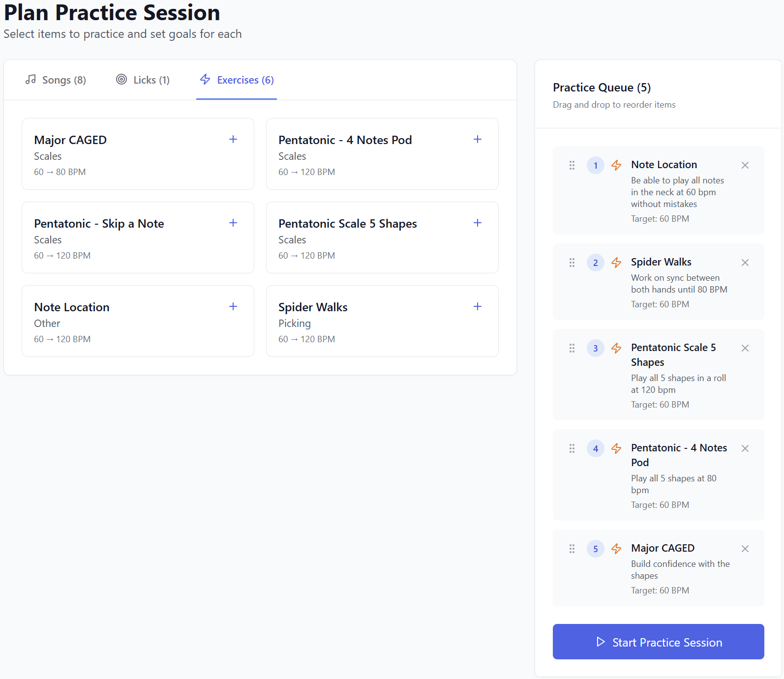
Task: Open Major CAGED exercise card
Action: 138,154
